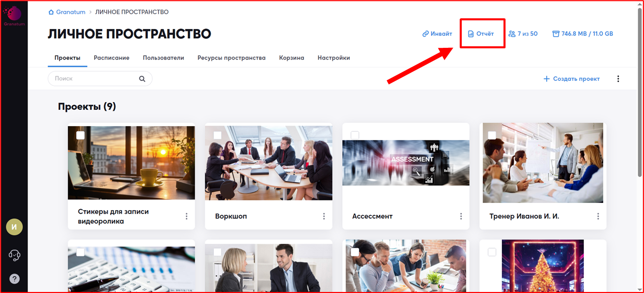
Task: Open the help question mark icon
Action: [14, 279]
